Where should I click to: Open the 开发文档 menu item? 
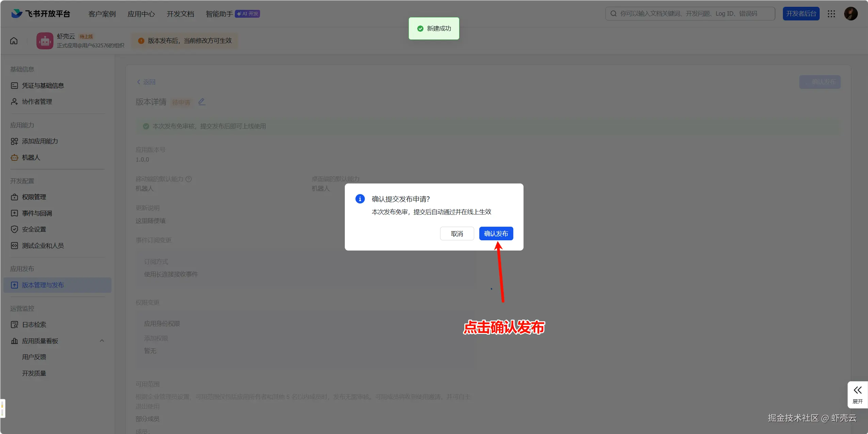tap(180, 14)
